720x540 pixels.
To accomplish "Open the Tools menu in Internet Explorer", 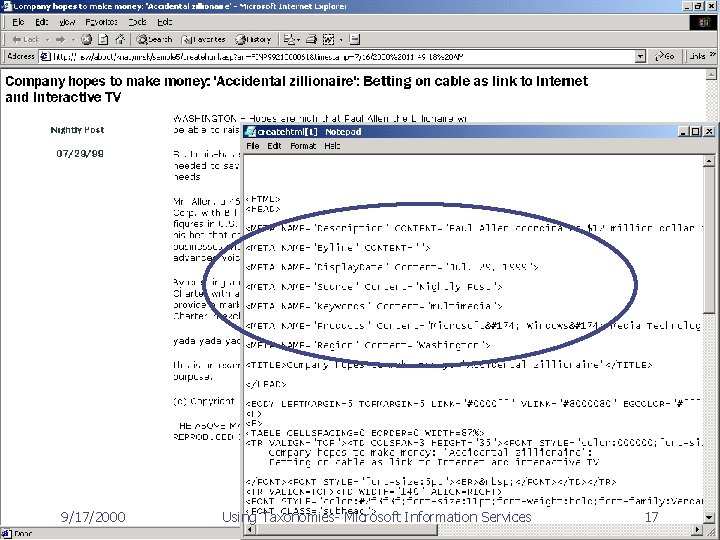I will 137,22.
